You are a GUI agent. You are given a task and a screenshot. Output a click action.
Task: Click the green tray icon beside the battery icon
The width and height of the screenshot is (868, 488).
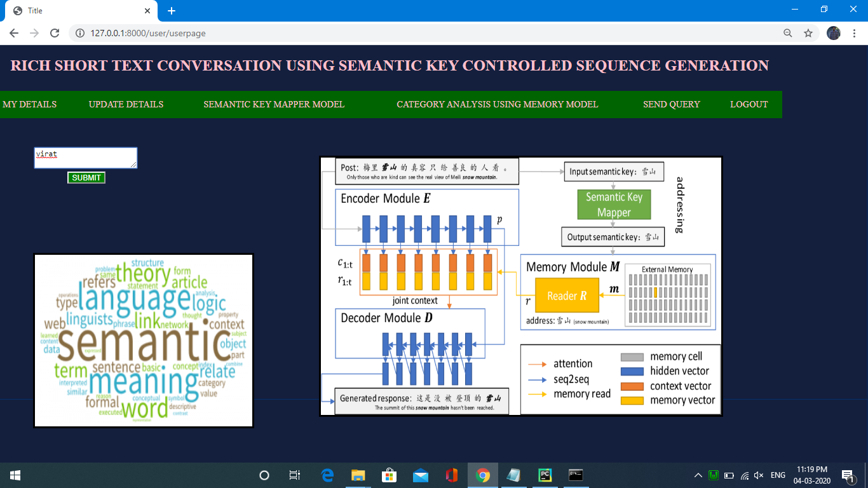tap(714, 475)
